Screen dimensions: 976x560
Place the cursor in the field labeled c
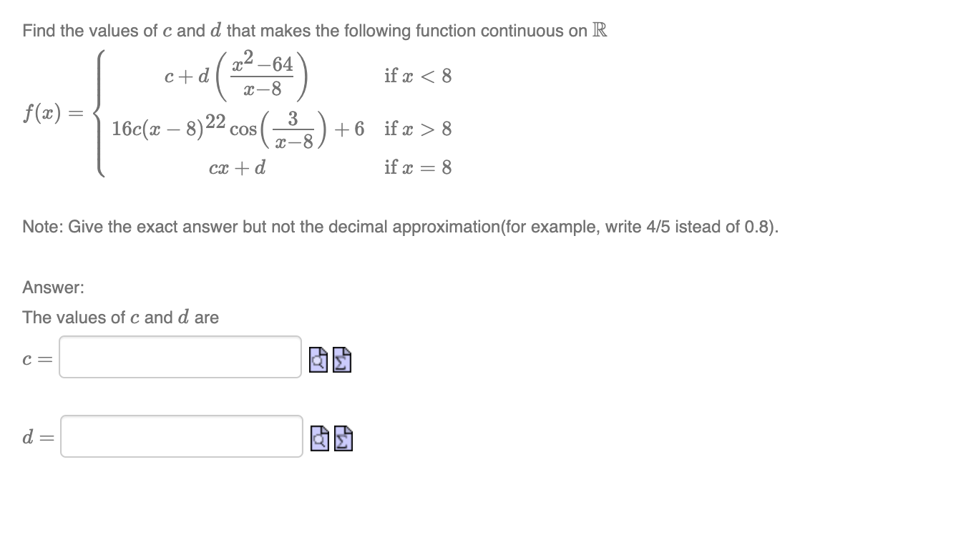(x=179, y=356)
